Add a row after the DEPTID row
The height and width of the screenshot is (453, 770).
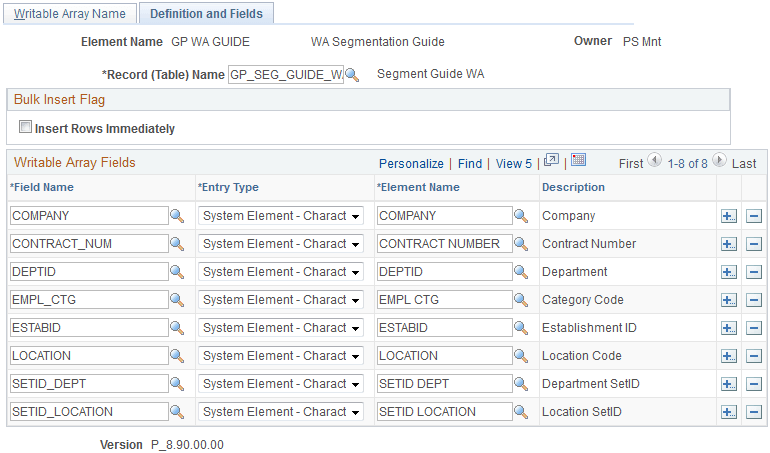(x=729, y=272)
